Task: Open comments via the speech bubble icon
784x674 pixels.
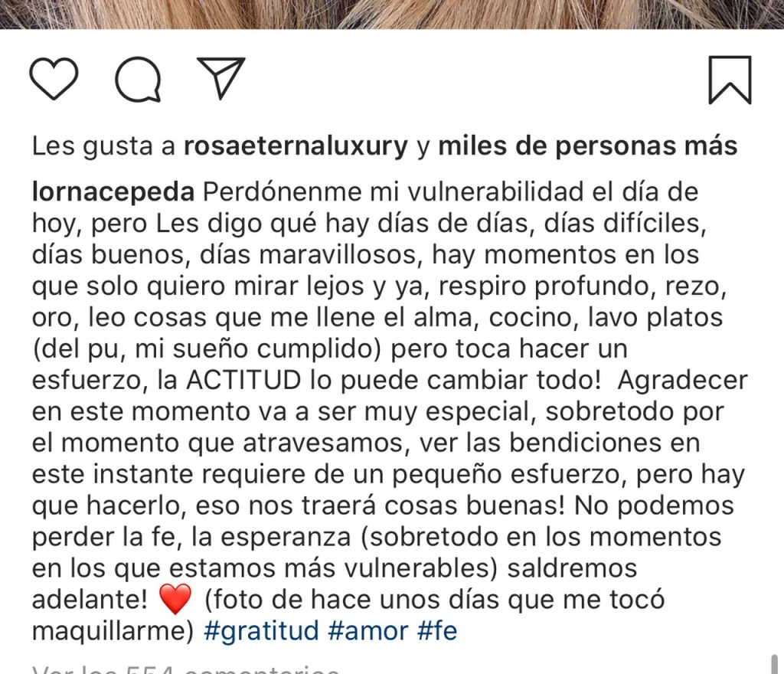Action: click(139, 80)
